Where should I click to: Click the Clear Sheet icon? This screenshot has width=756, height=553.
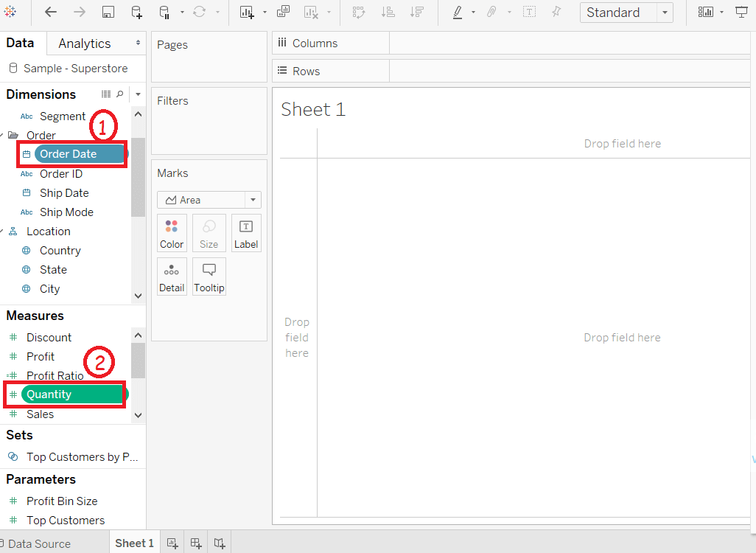(311, 12)
